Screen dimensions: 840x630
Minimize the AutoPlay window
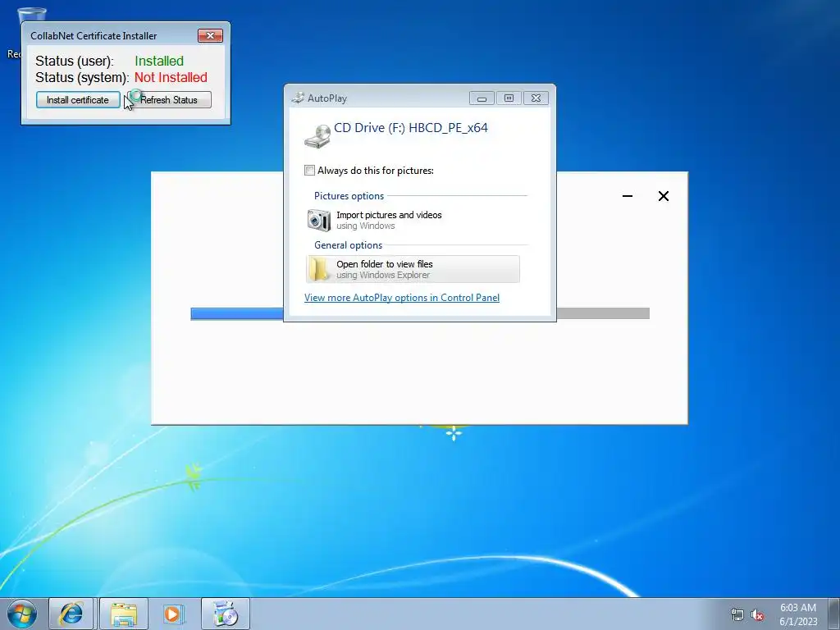(x=482, y=98)
